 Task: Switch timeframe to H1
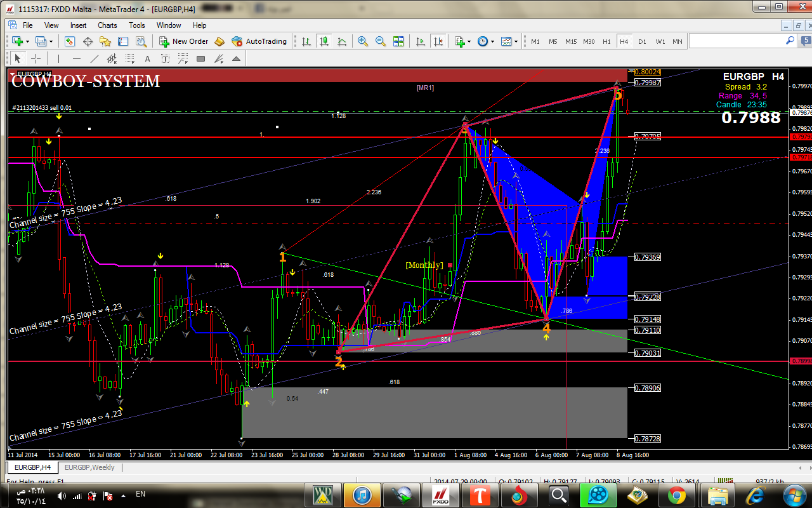pos(606,41)
